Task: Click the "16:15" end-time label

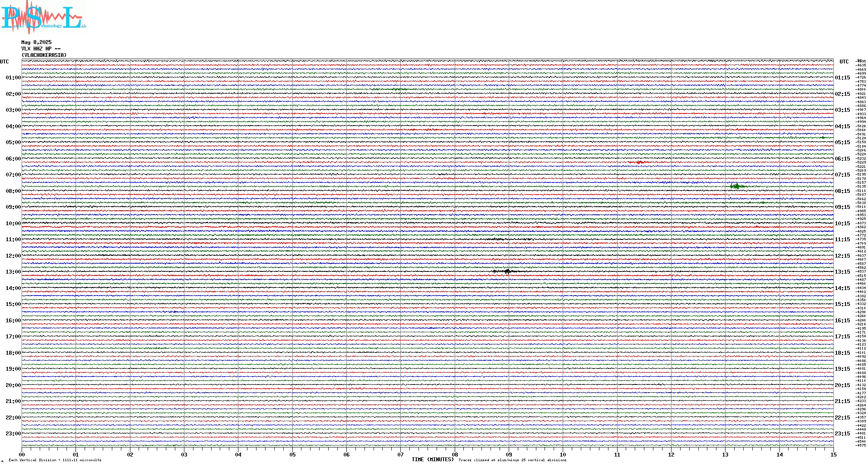Action: 843,321
